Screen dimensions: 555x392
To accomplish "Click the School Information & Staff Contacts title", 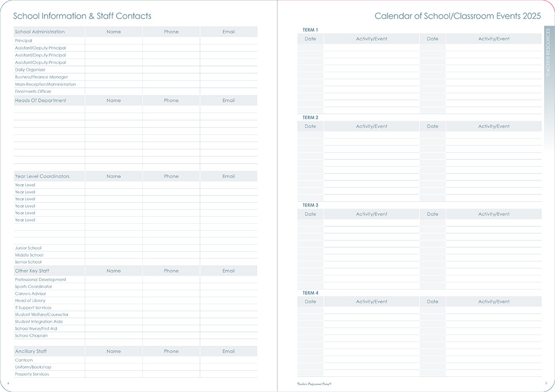I will tap(82, 16).
